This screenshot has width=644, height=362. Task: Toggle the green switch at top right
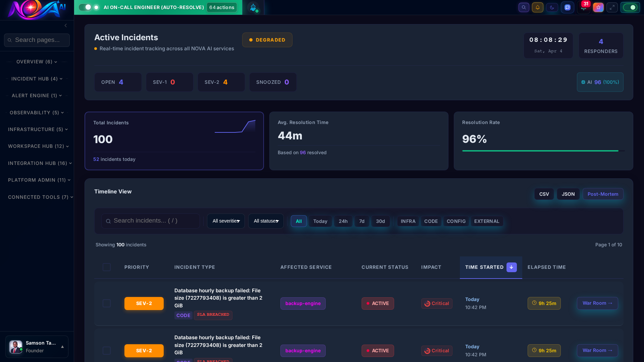coord(630,7)
